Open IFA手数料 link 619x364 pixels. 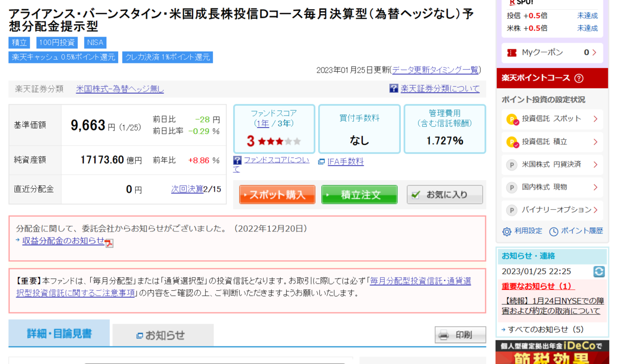[346, 161]
